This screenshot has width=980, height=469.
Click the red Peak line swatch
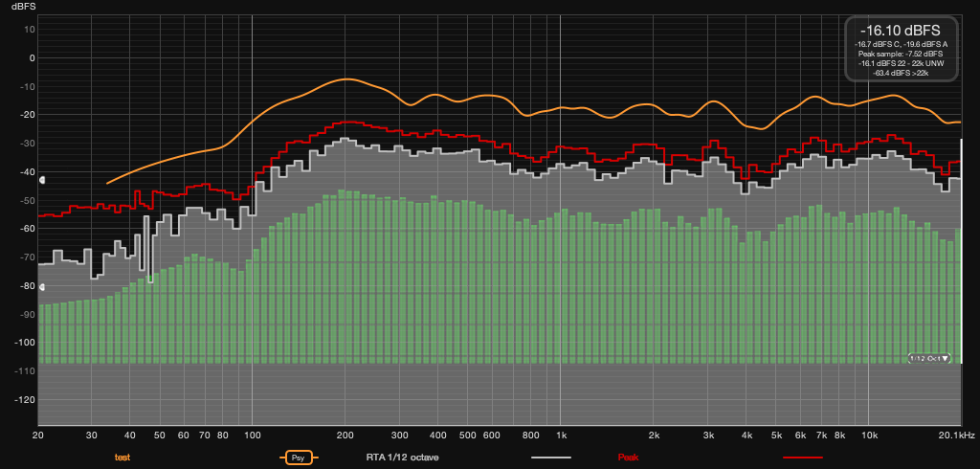802,458
